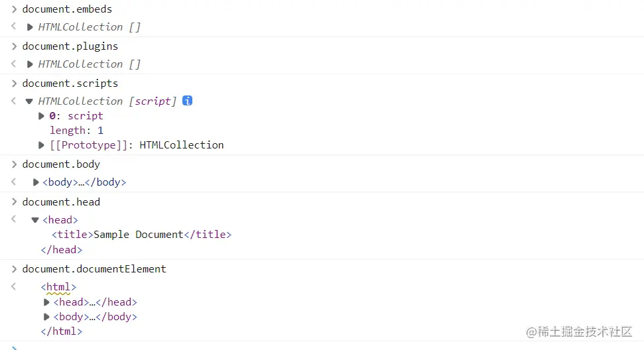Viewport: 644px width, 350px height.
Task: Click the document.embeds command entry
Action: pos(67,9)
